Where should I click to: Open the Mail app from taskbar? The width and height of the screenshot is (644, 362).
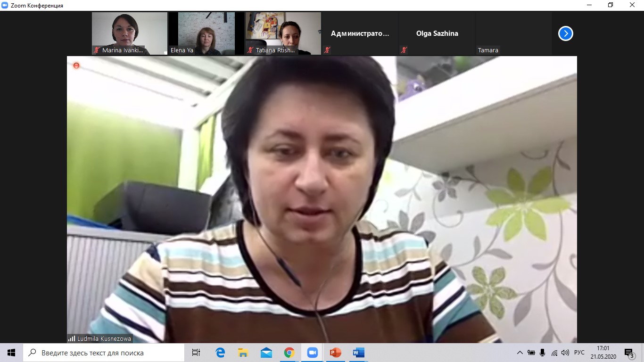(266, 353)
